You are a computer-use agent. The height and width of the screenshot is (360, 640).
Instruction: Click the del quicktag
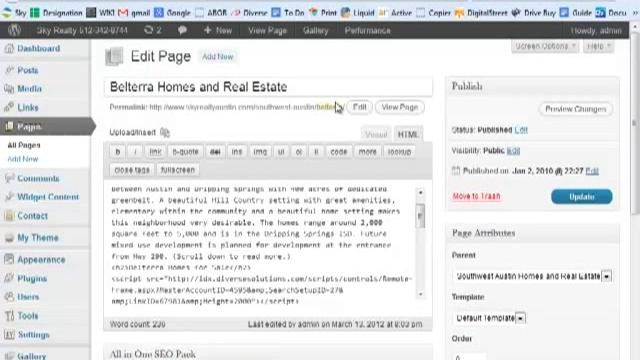click(215, 152)
